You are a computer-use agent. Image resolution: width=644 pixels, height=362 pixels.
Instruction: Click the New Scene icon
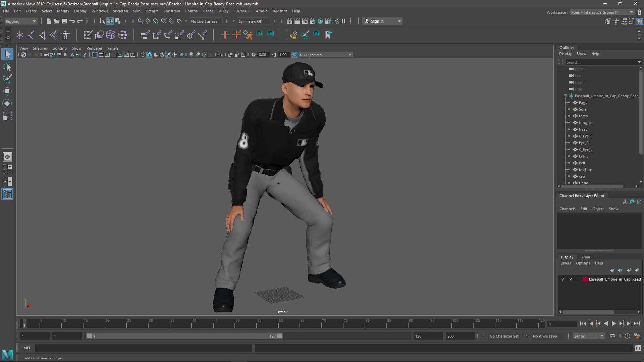pos(49,21)
